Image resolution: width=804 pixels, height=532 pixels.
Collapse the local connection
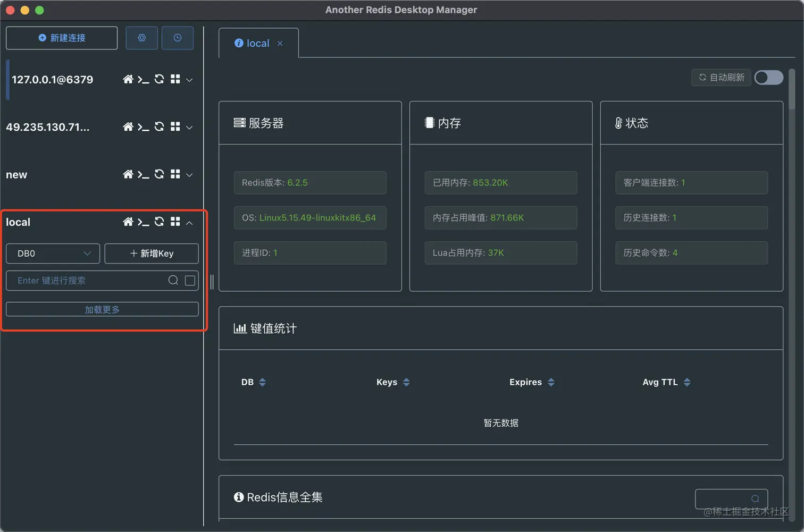coord(189,223)
